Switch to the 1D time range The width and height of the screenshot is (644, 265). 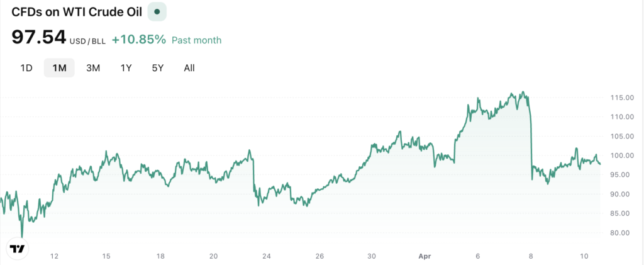26,68
